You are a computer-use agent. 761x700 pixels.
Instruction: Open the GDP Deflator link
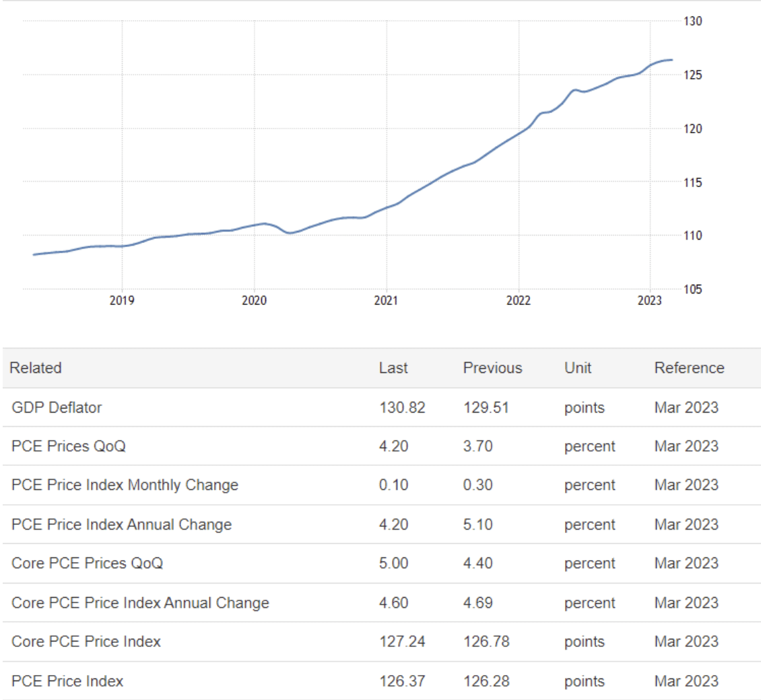[x=57, y=407]
